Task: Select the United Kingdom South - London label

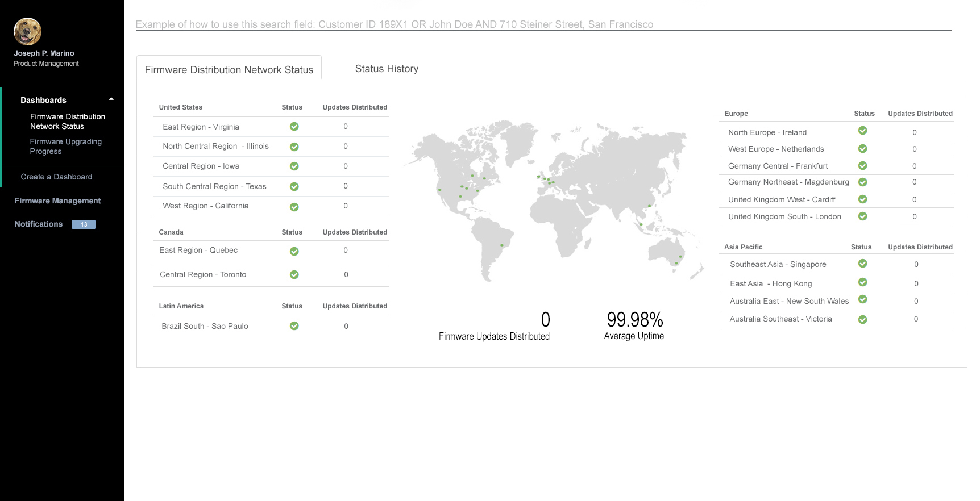Action: [784, 216]
